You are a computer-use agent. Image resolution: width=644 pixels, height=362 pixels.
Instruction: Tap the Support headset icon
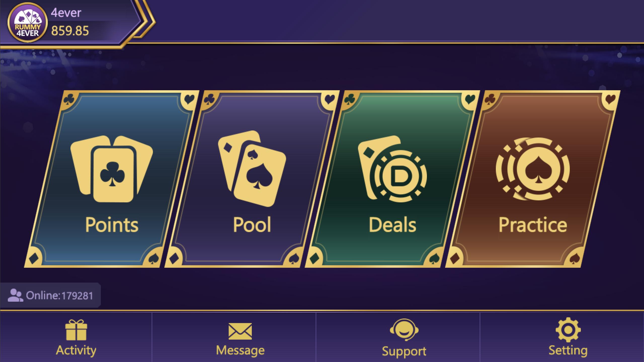tap(404, 330)
